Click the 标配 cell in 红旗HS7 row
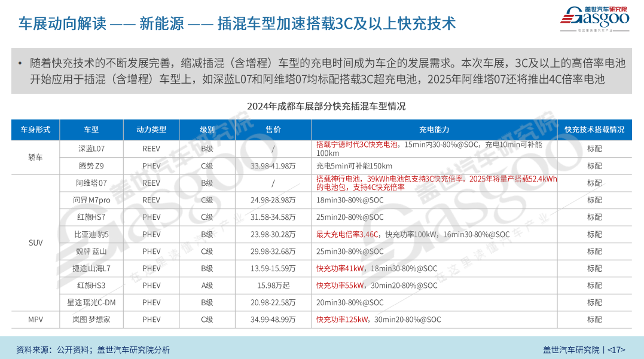 point(594,217)
